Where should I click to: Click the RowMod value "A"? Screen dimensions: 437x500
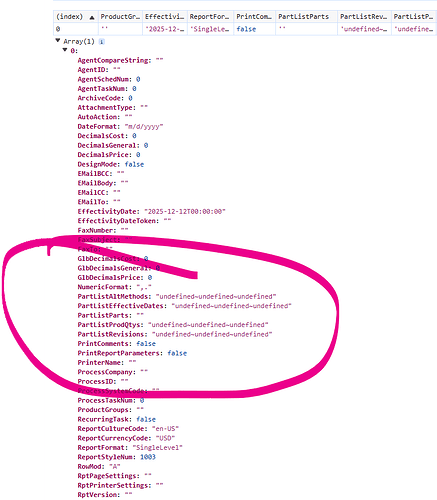pyautogui.click(x=115, y=466)
